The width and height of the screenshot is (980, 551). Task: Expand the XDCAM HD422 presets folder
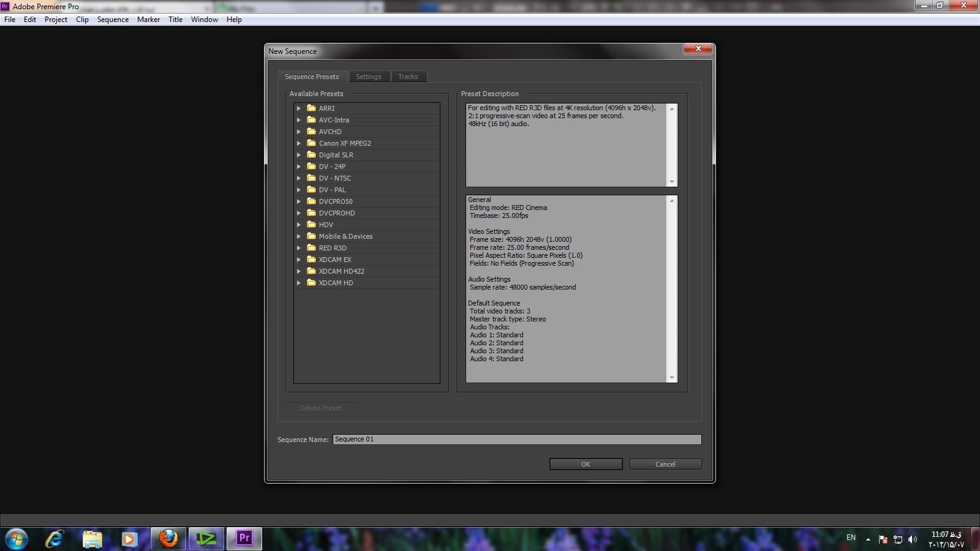[x=299, y=271]
